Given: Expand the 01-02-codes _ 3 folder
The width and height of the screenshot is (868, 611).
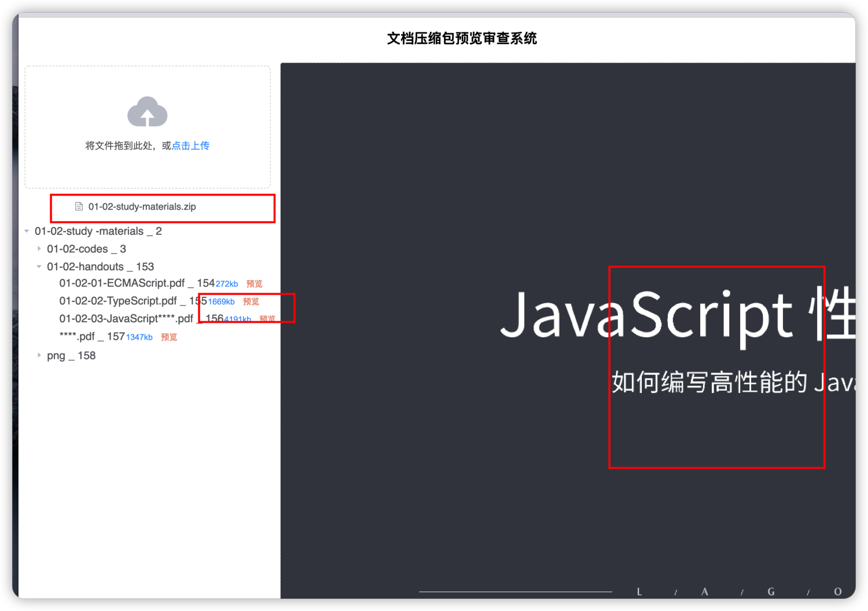Looking at the screenshot, I should pos(39,249).
